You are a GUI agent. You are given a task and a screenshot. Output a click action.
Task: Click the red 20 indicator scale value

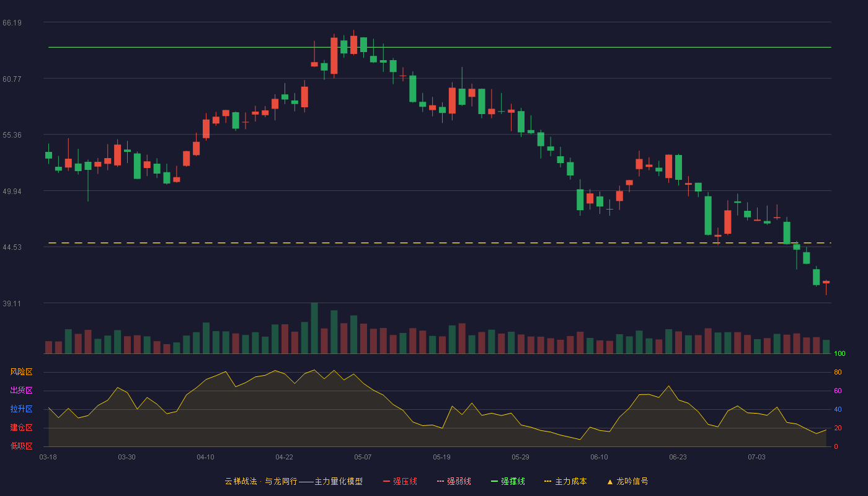[x=838, y=428]
